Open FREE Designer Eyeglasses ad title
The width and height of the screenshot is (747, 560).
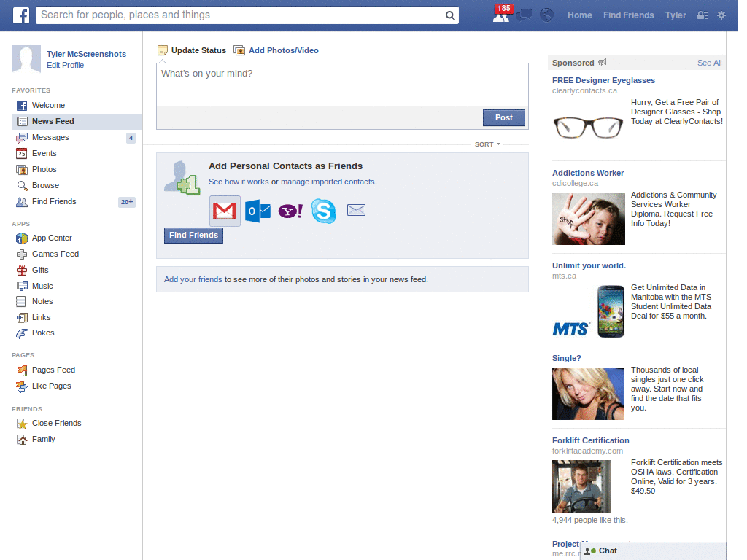[603, 80]
